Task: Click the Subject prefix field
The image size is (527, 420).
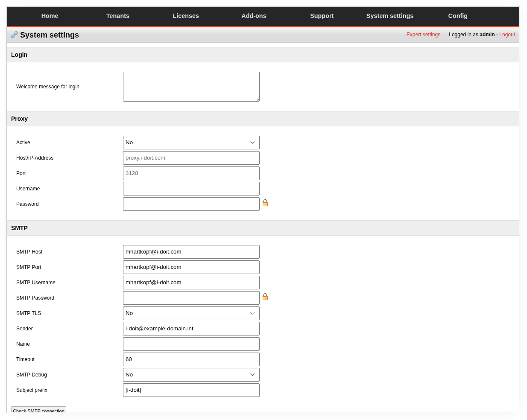Action: 191,390
